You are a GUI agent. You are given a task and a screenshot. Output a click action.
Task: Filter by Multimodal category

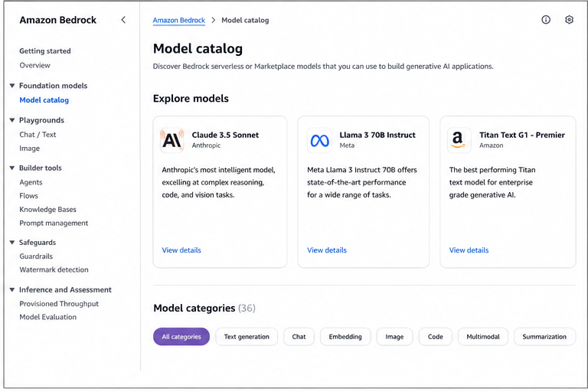pos(483,337)
